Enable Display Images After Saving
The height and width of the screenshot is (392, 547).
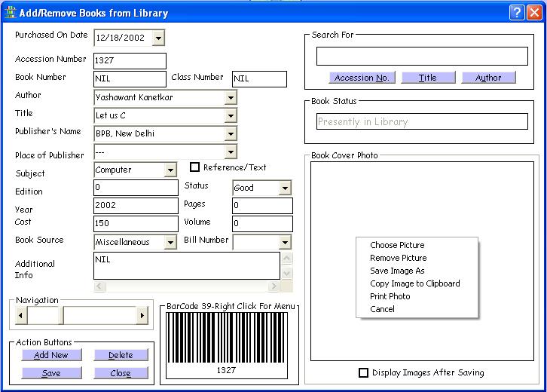tap(364, 372)
